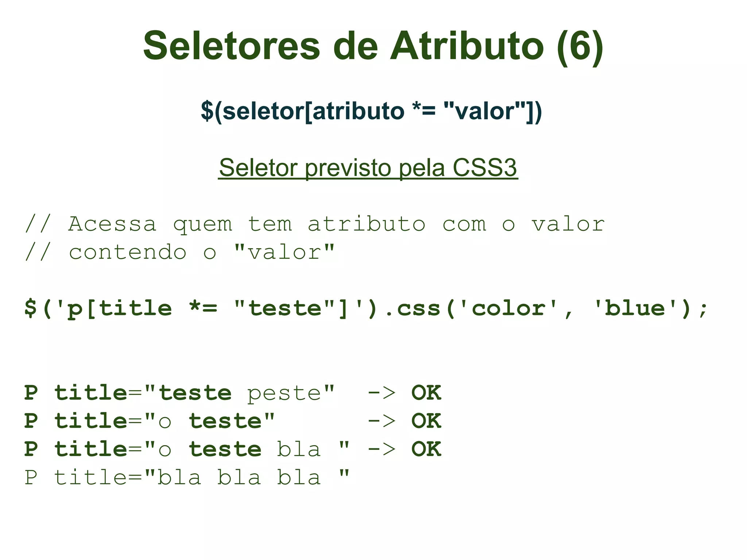747x560 pixels.
Task: Click the second comment line with contendo o "valor"
Action: tap(179, 252)
